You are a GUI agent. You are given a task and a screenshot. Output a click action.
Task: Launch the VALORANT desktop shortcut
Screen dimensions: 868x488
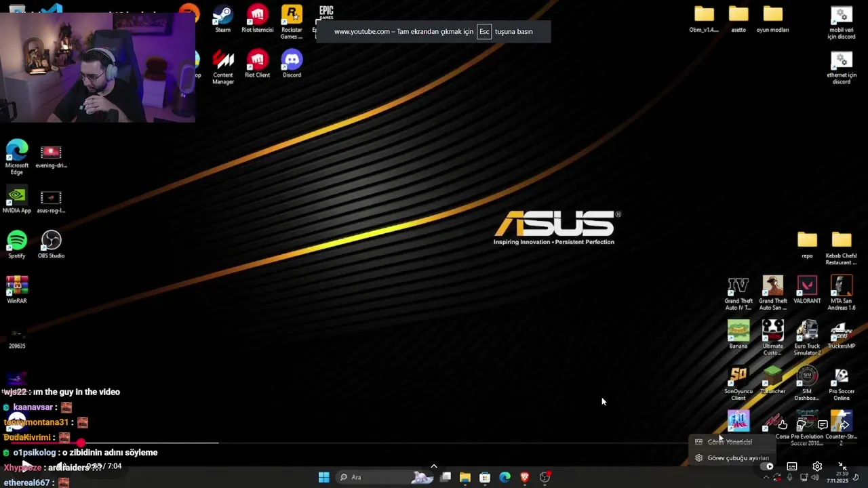click(807, 290)
